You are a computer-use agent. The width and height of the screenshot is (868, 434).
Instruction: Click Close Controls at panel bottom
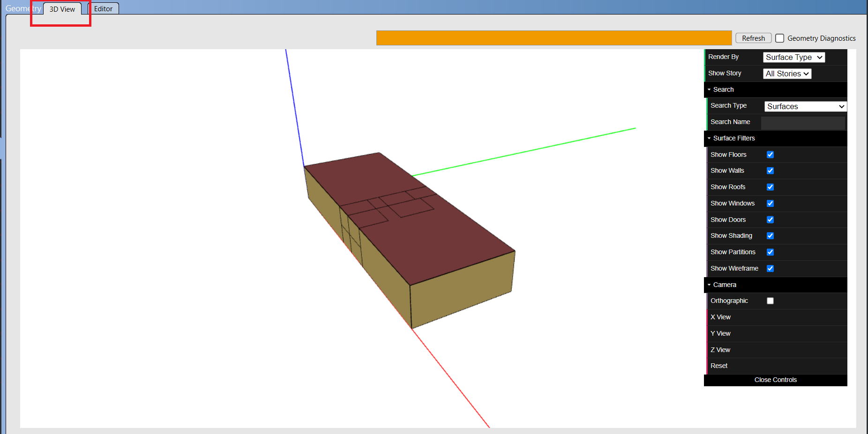[x=776, y=380]
